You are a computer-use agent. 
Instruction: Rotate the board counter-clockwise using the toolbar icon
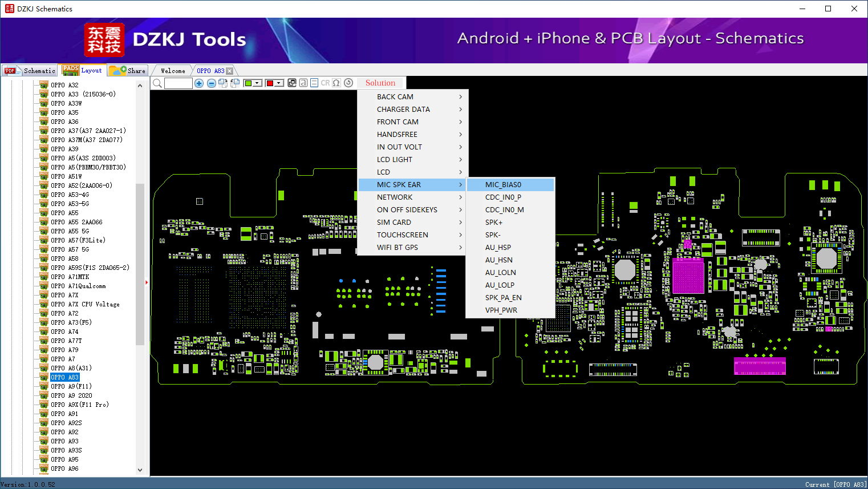tap(235, 83)
